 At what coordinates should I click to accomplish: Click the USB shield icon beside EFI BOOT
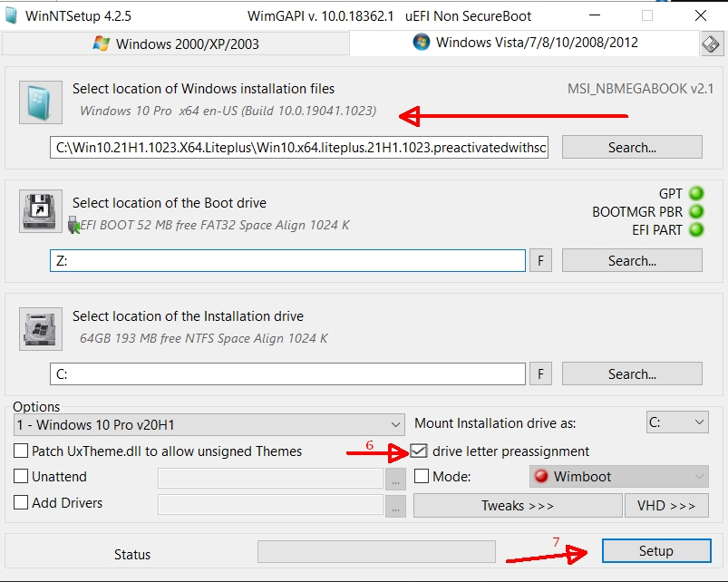point(73,225)
